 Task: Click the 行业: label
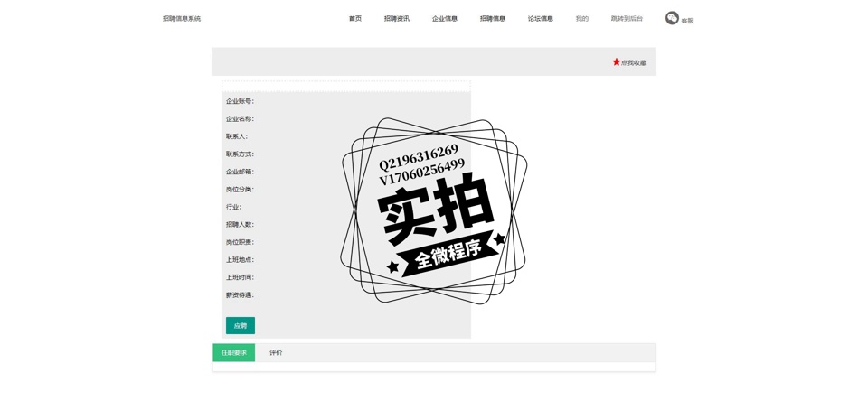233,208
